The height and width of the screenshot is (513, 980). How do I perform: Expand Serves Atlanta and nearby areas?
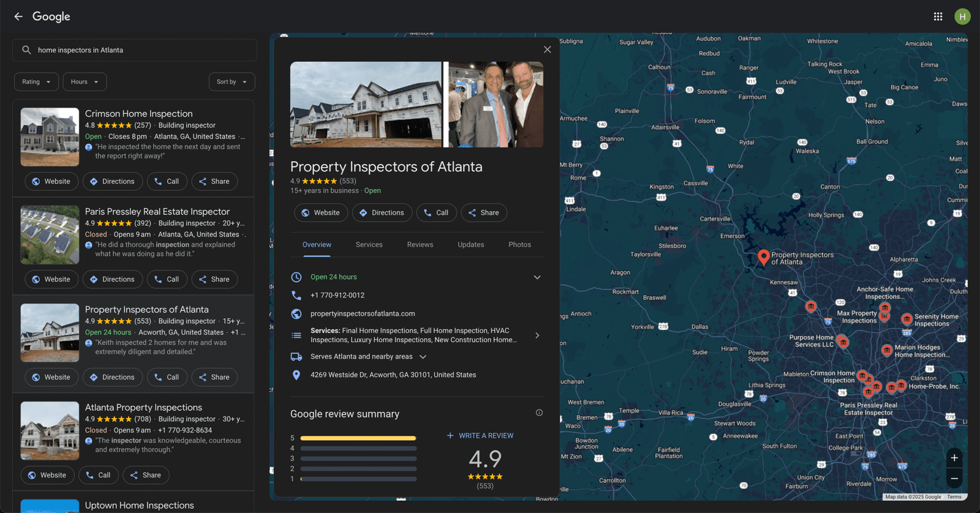click(423, 357)
